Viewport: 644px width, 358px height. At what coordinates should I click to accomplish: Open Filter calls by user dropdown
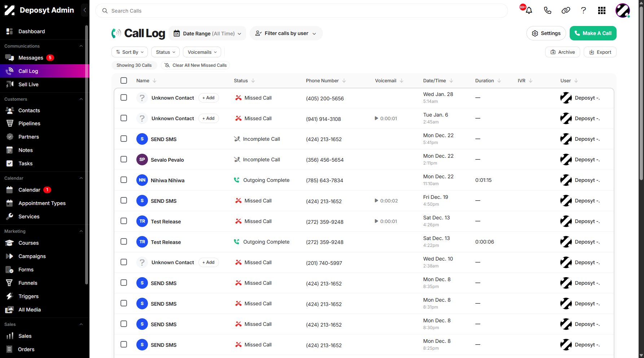click(286, 33)
